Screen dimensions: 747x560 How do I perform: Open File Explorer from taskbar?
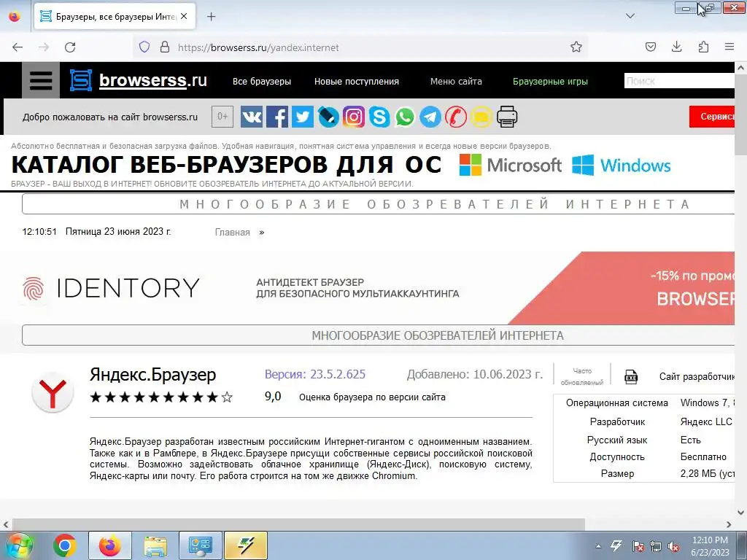click(x=155, y=545)
